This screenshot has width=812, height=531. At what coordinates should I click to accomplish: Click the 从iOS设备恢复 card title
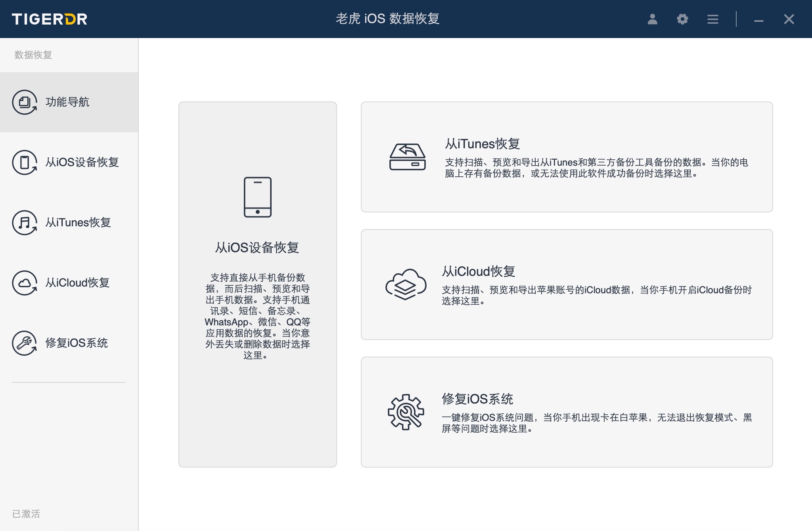pyautogui.click(x=257, y=248)
